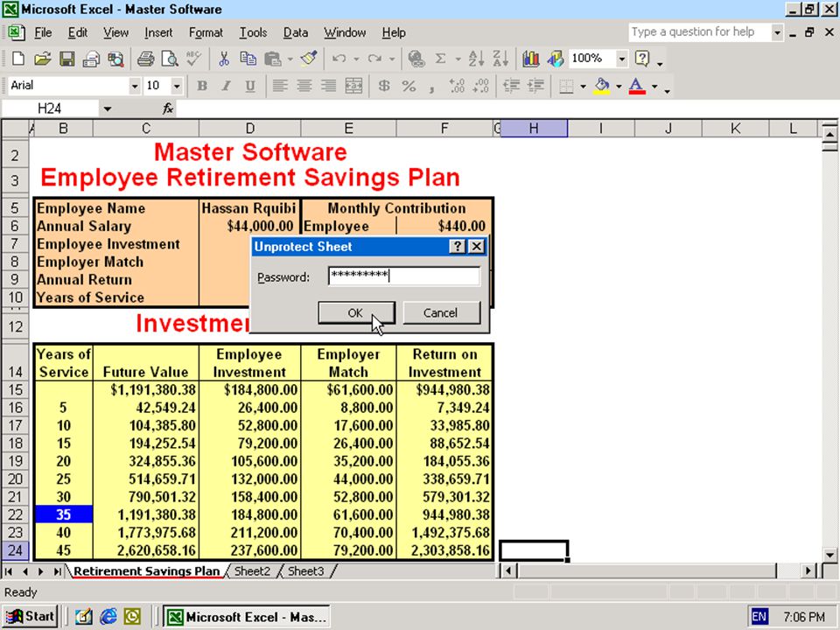Viewport: 840px width, 630px height.
Task: Open the help question dropdown arrow
Action: [x=777, y=32]
